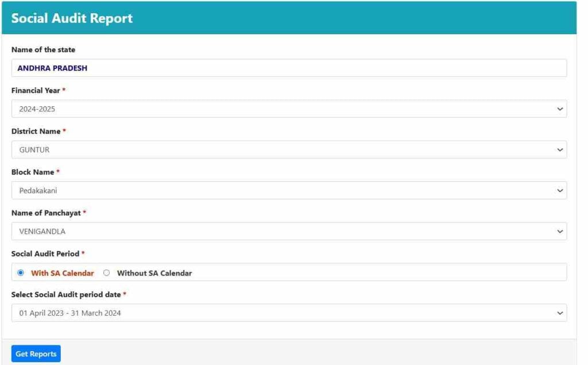This screenshot has height=365, width=588.
Task: Click the Social Audit Report heading
Action: click(72, 18)
